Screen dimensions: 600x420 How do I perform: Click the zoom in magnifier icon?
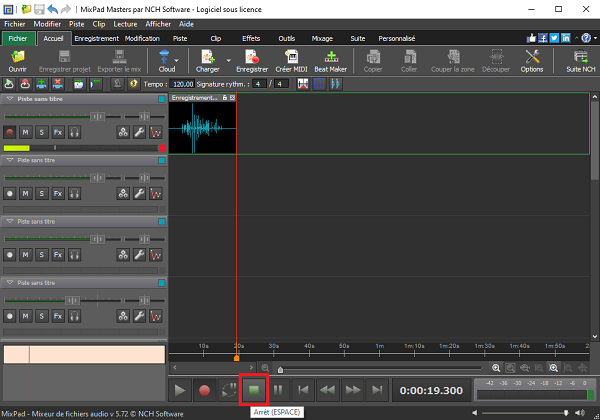click(x=496, y=368)
